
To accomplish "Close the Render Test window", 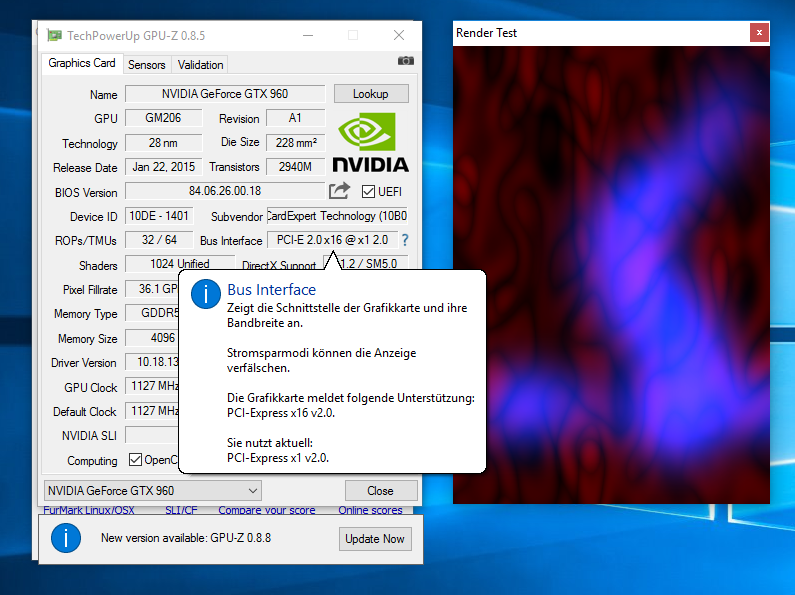I will pos(759,33).
